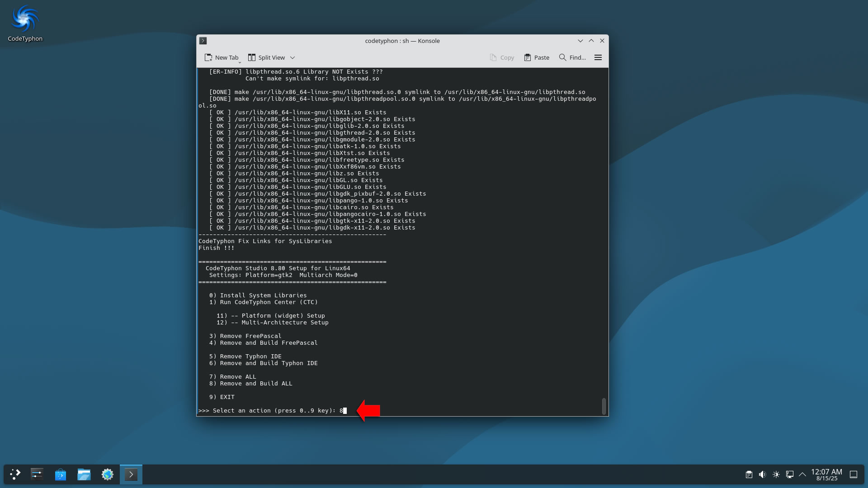Click the Konsole task in the taskbar
868x488 pixels.
(x=131, y=474)
